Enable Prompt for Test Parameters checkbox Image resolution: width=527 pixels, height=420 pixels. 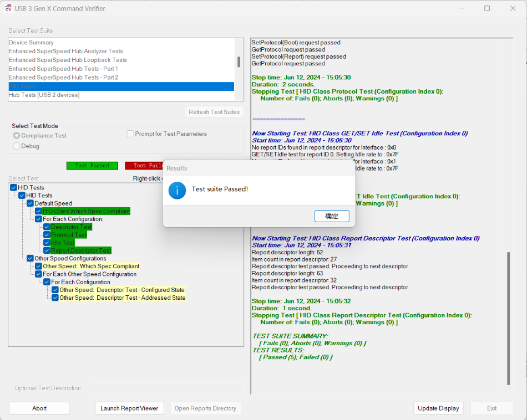tap(130, 134)
